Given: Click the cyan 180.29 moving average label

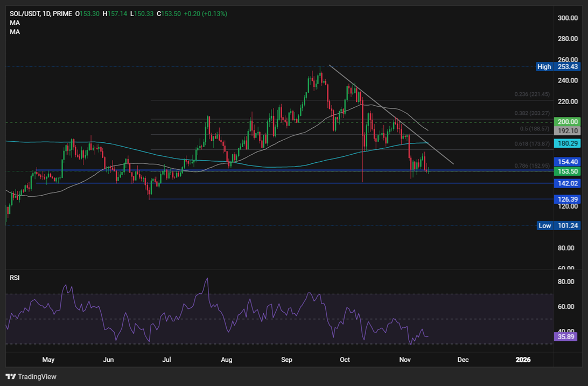Looking at the screenshot, I should (x=567, y=143).
